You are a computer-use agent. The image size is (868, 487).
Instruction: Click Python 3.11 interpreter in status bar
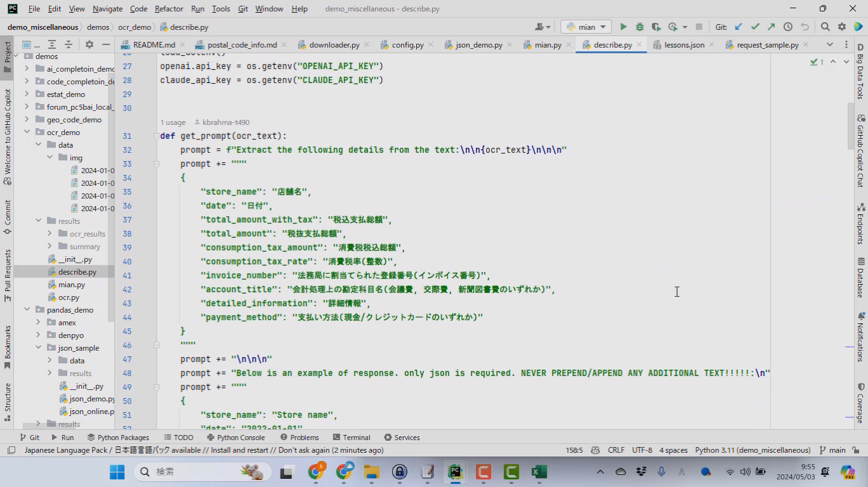(x=753, y=450)
